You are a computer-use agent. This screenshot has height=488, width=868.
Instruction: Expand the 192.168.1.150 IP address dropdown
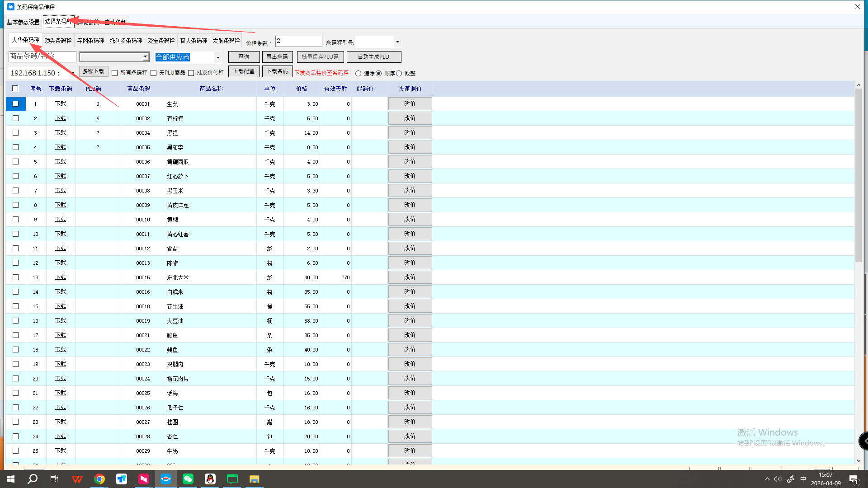click(x=72, y=73)
